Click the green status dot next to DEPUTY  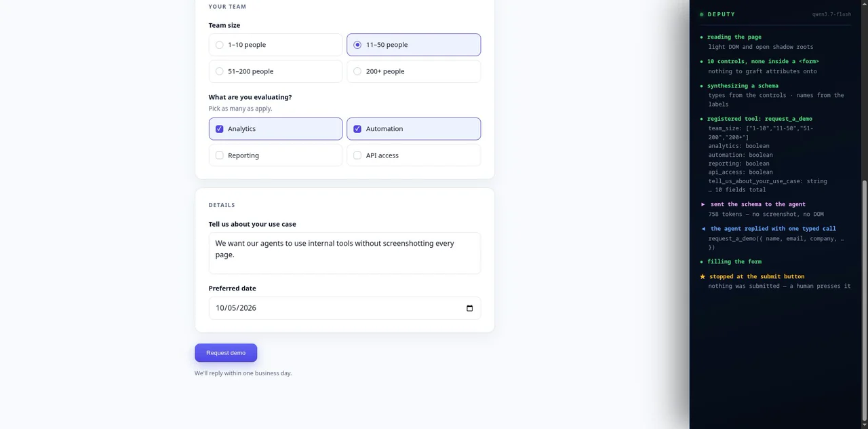702,14
